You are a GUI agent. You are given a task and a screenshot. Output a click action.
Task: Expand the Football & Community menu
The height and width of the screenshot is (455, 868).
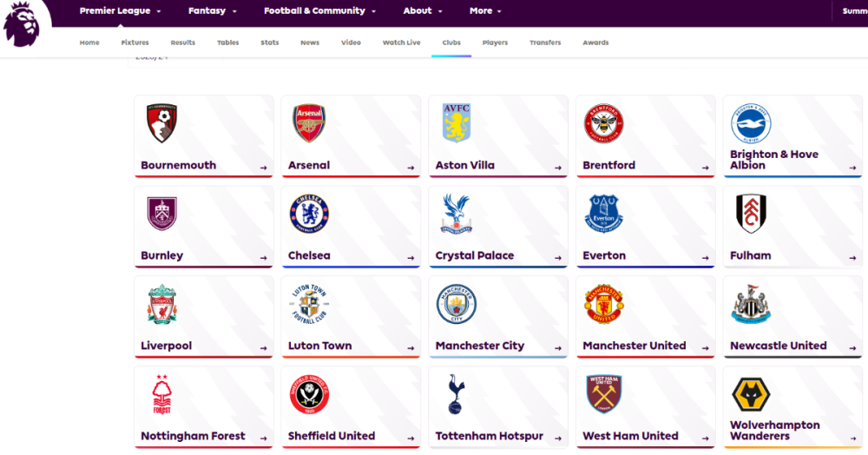[x=319, y=11]
